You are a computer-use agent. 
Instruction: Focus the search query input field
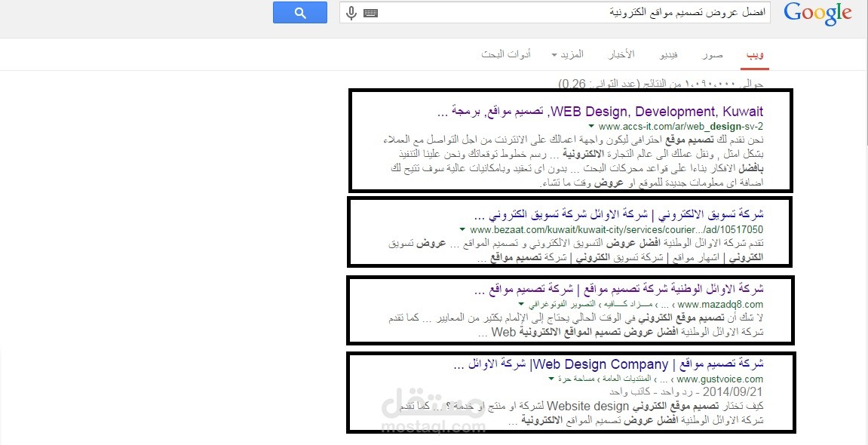tap(554, 13)
